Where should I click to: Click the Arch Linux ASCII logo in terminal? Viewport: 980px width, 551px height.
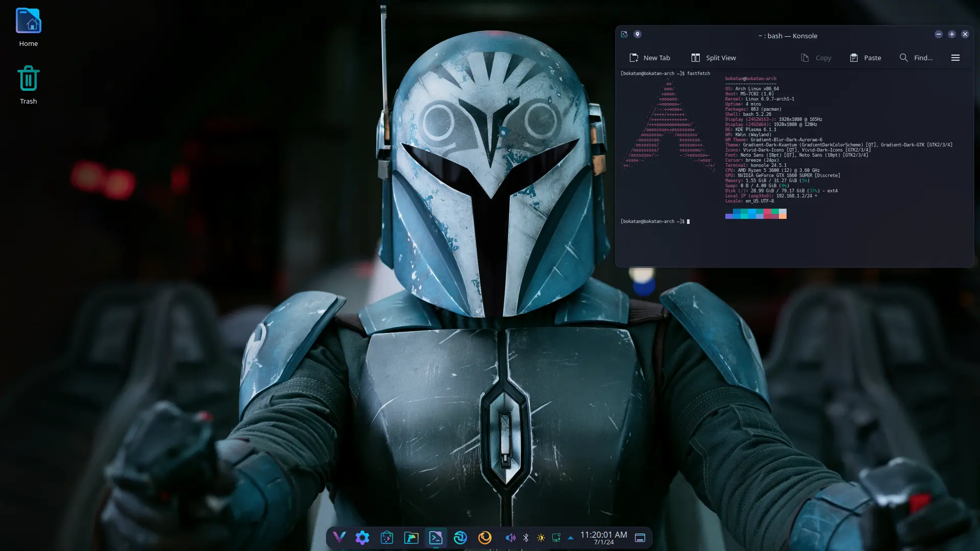668,125
